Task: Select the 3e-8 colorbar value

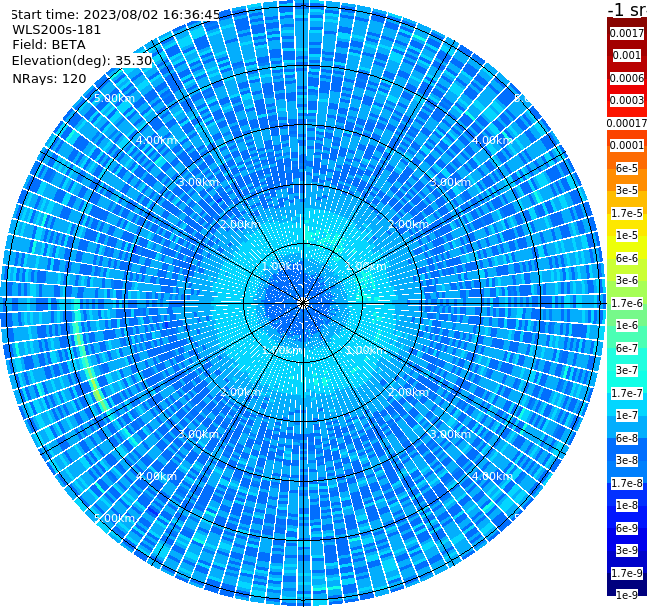Action: click(x=627, y=460)
